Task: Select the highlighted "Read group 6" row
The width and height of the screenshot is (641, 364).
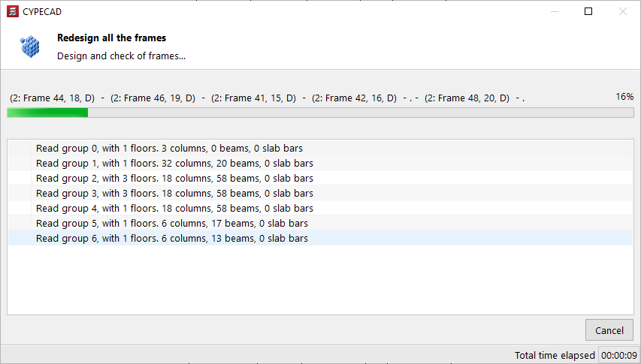Action: click(x=171, y=239)
